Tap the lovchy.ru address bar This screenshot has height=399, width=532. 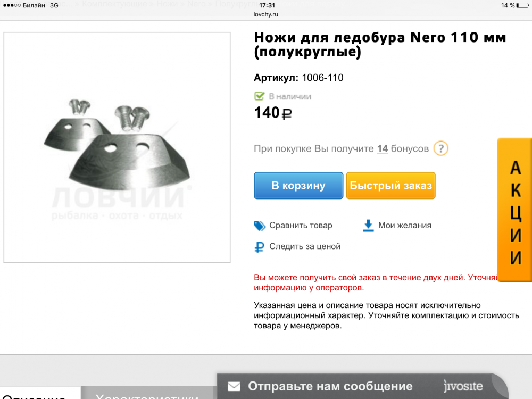(x=266, y=14)
